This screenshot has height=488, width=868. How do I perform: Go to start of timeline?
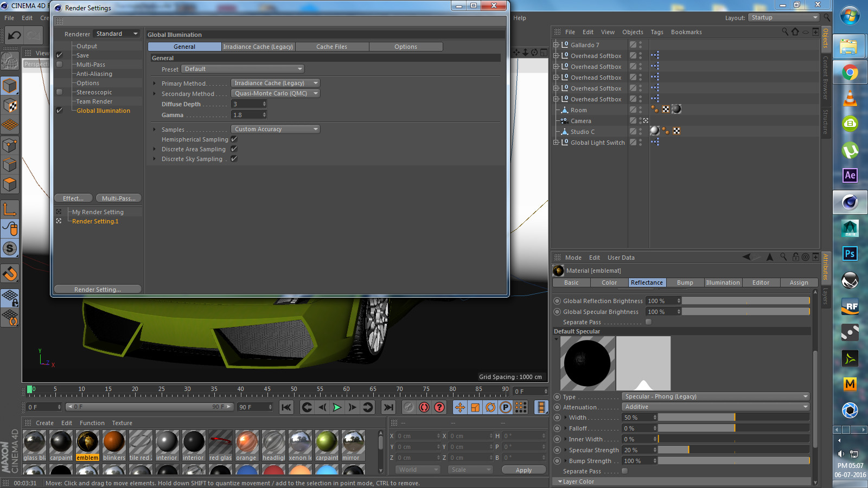coord(286,407)
